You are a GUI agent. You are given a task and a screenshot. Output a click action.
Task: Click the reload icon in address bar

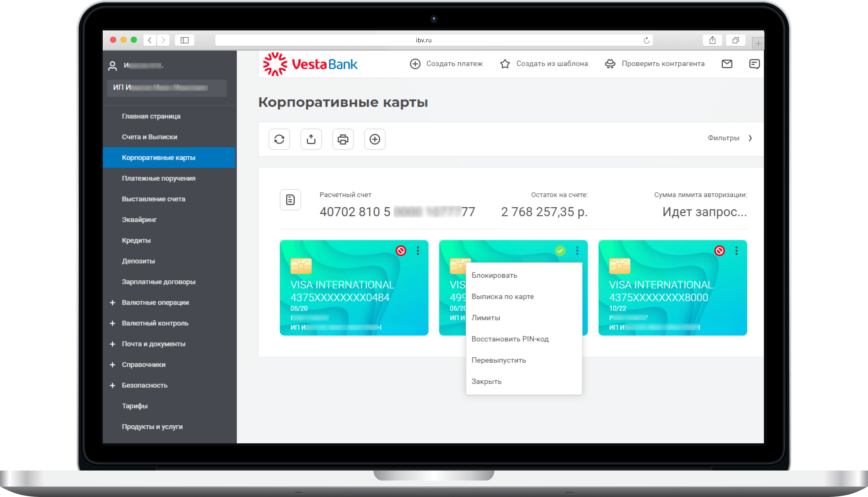point(646,40)
